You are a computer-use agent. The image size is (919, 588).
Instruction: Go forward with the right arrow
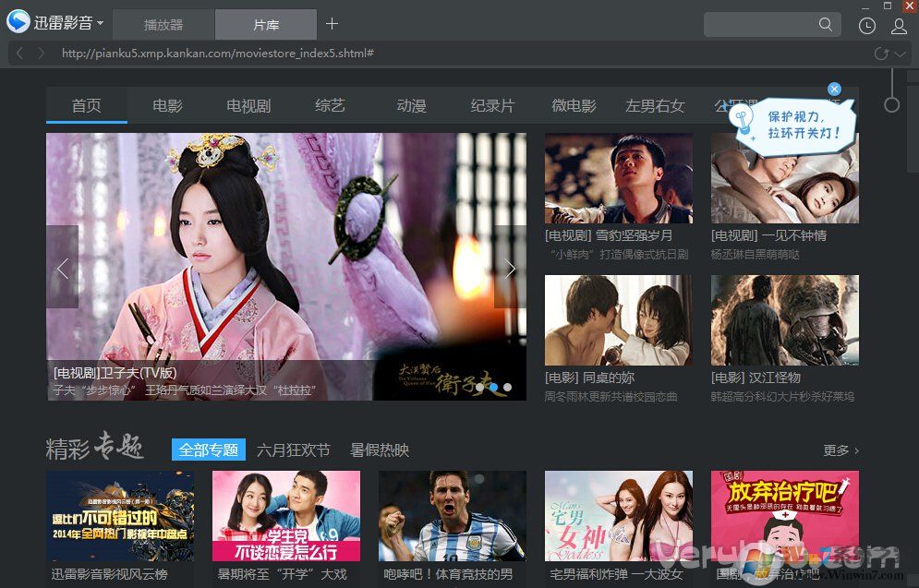tap(41, 54)
